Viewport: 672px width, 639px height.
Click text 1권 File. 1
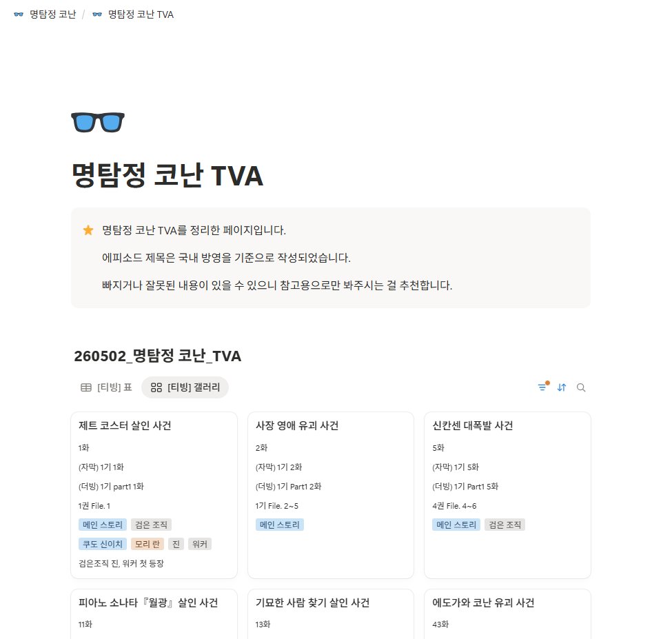pos(94,506)
